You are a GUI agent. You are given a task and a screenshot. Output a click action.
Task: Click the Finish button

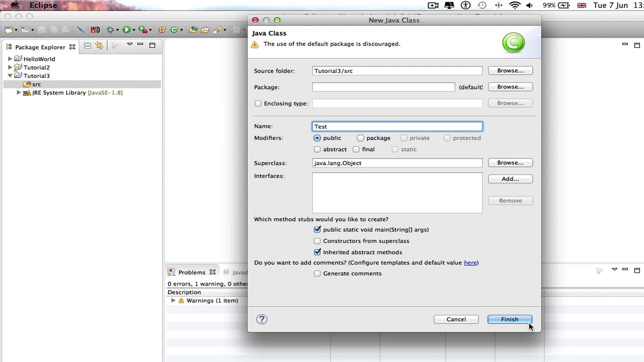point(509,319)
